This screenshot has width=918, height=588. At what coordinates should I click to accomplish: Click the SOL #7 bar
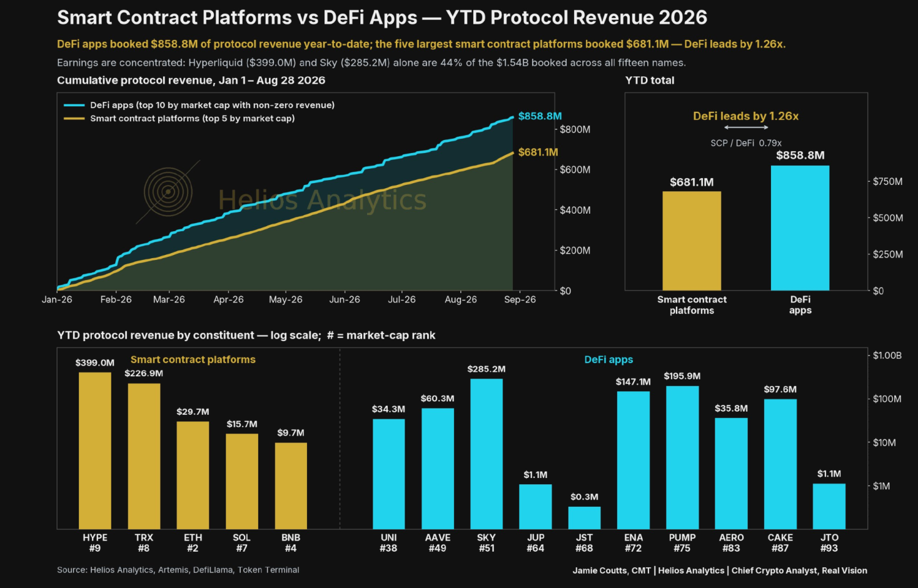tap(242, 481)
